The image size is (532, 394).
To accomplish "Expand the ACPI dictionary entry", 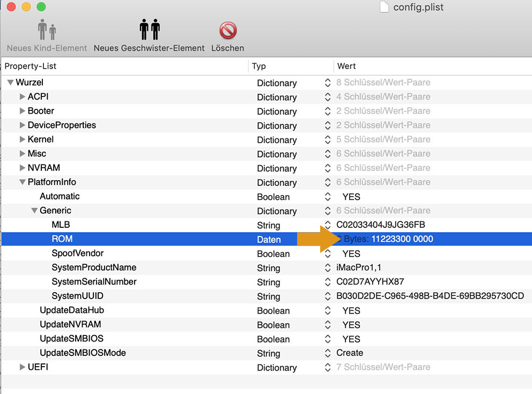I will point(23,96).
